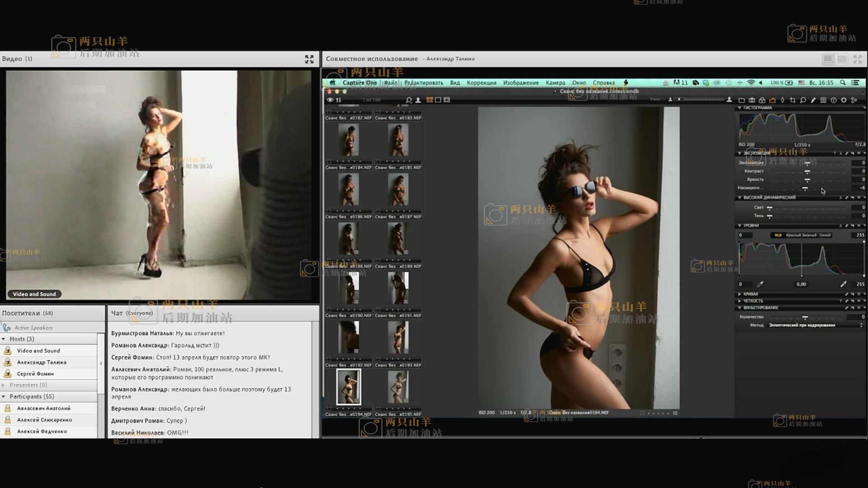Viewport: 868px width, 488px height.
Task: Select the Capture camera tool tab
Action: [x=752, y=100]
